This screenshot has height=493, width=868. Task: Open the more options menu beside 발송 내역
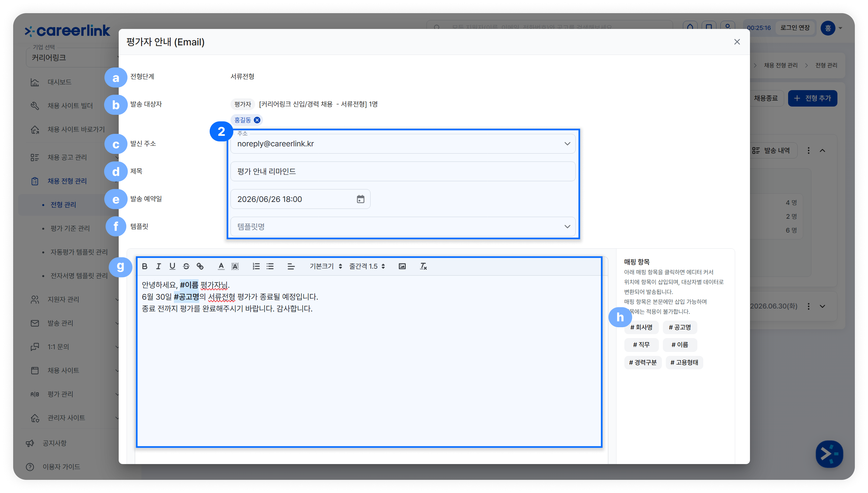[x=808, y=151]
